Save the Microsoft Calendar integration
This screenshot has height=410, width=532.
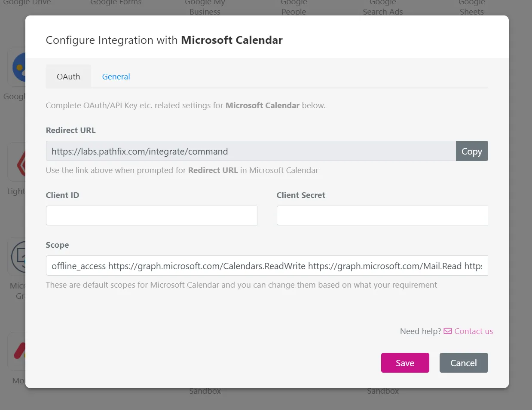tap(405, 363)
